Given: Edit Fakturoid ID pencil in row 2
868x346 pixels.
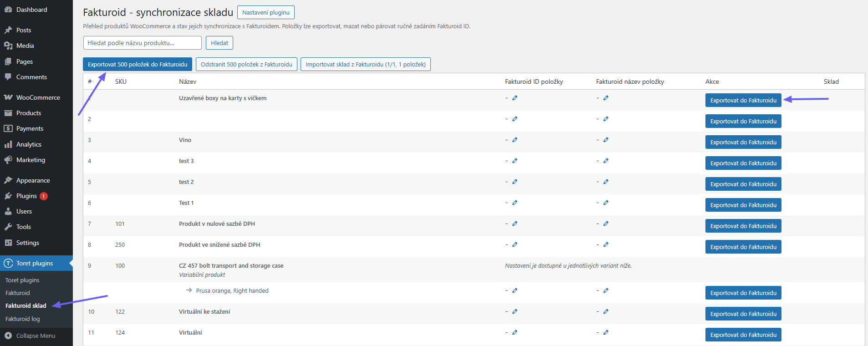Looking at the screenshot, I should click(515, 119).
